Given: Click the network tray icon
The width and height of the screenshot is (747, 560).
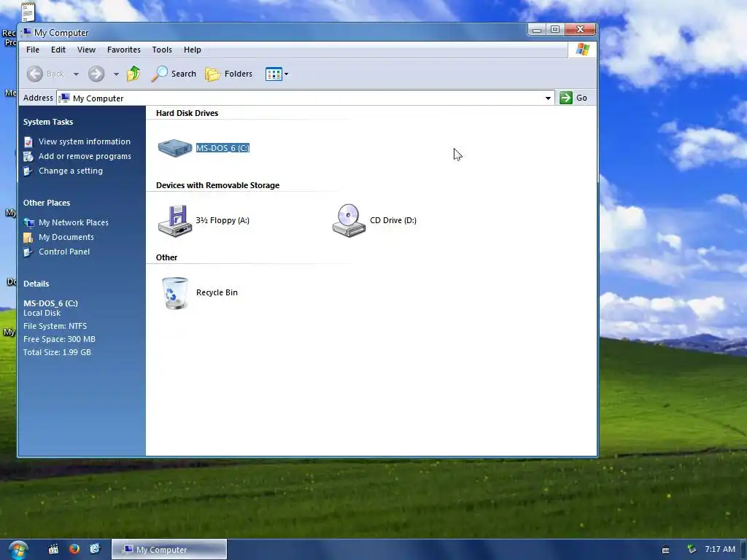Looking at the screenshot, I should 692,550.
